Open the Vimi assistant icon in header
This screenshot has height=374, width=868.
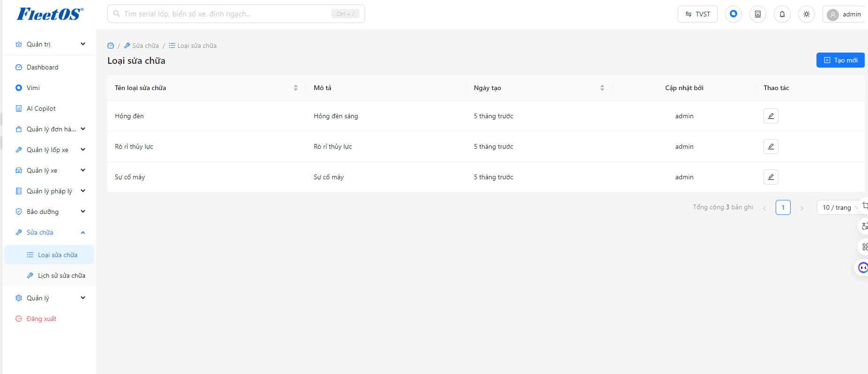[x=733, y=14]
